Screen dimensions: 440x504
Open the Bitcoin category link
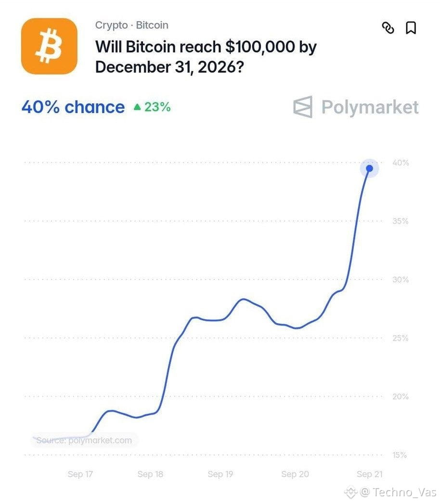pos(152,25)
